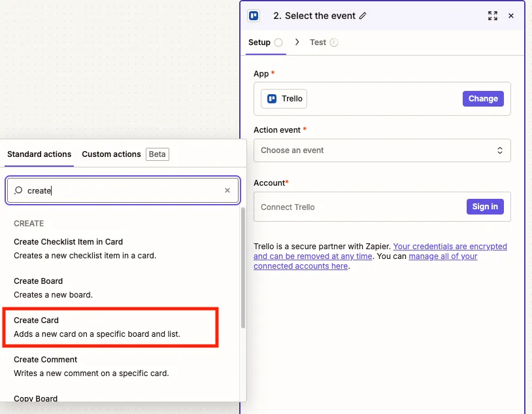Click the action list scrollbar
The image size is (532, 414).
[242, 267]
